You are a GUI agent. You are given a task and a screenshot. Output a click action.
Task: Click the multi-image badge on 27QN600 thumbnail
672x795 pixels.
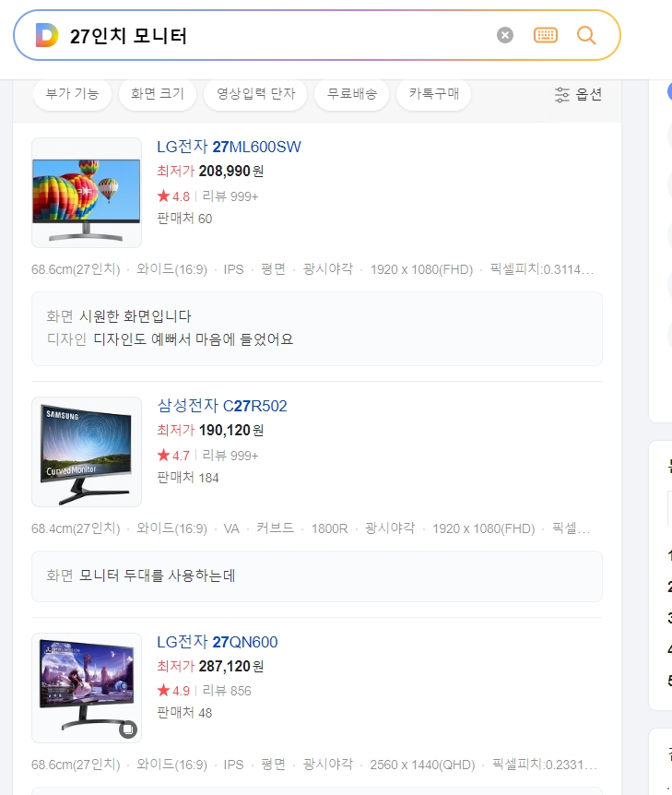[128, 730]
